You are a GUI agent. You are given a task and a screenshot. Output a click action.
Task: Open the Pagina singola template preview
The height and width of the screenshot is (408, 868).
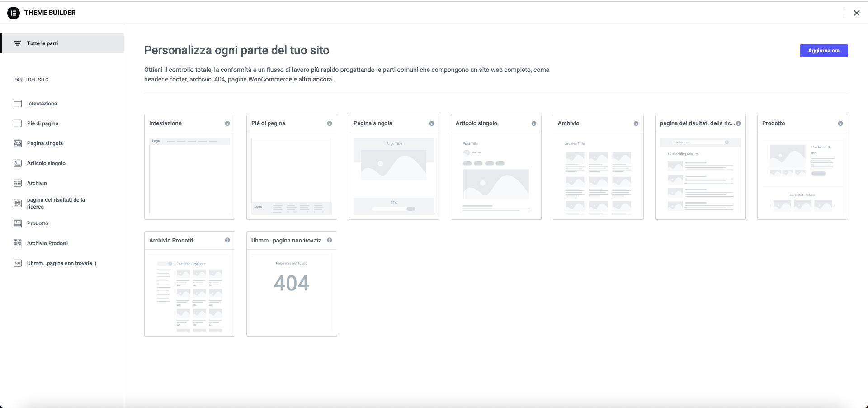394,176
